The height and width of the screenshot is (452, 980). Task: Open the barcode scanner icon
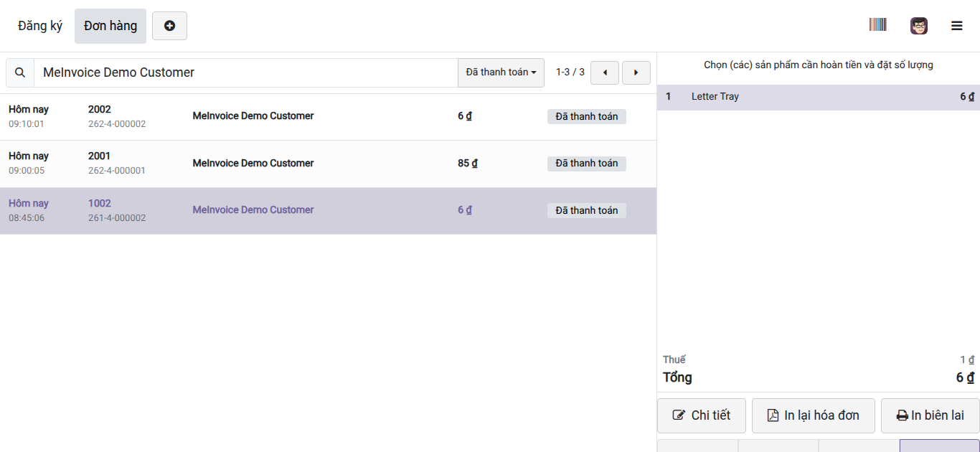coord(877,25)
